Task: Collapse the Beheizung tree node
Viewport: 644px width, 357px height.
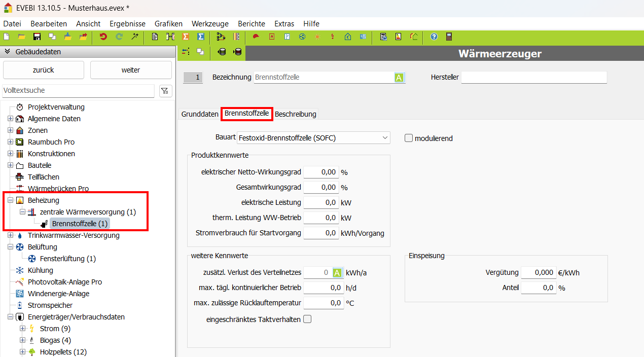Action: pyautogui.click(x=10, y=200)
